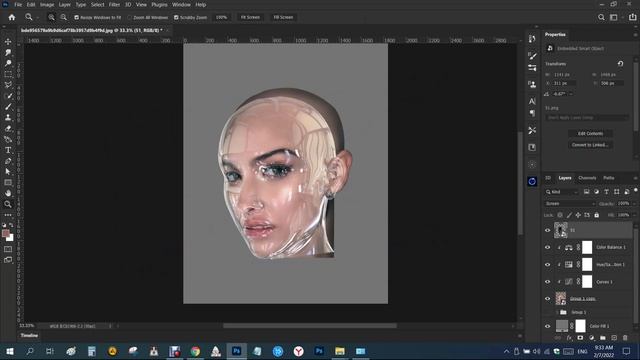Screen dimensions: 640x360
Task: Change screen mode icon at toolbox bottom
Action: [8, 260]
